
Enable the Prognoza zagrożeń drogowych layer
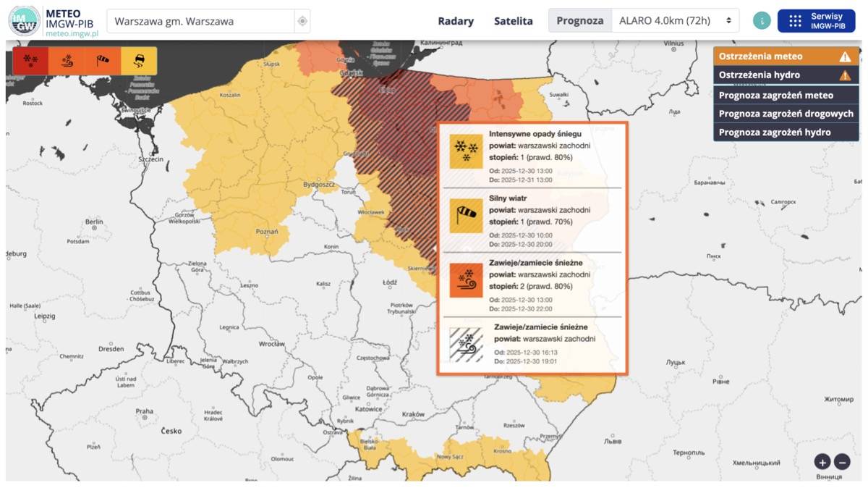click(786, 114)
